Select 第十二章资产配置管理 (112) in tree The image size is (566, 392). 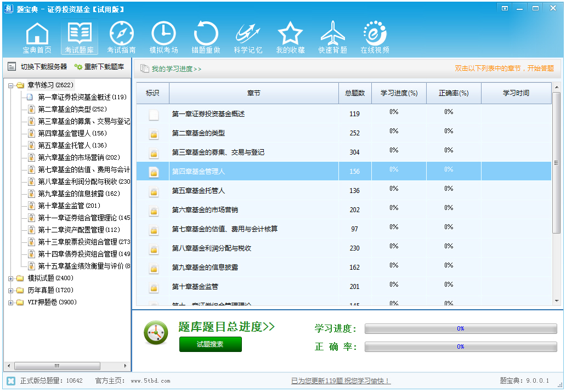[x=78, y=230]
